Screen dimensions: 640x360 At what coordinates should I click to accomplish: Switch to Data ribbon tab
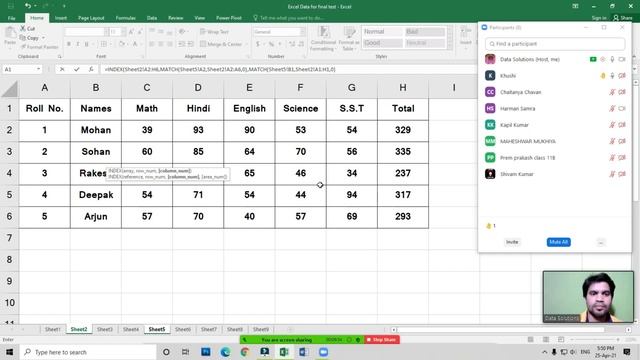(152, 18)
